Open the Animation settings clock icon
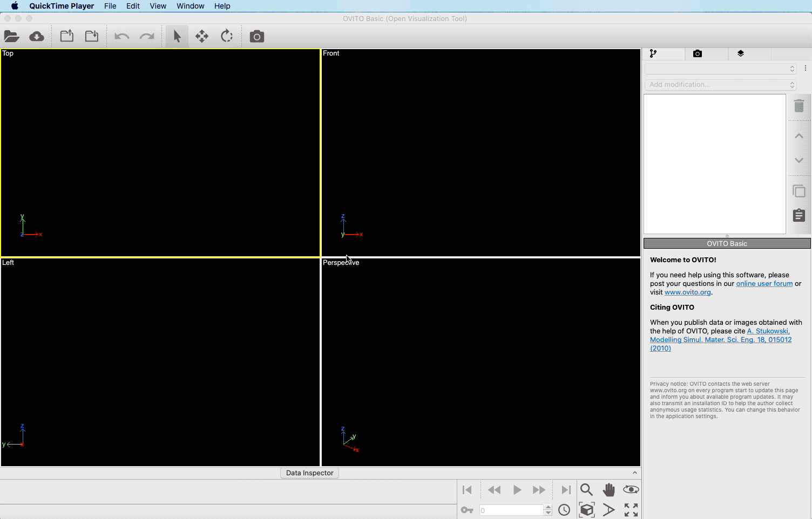 [x=564, y=510]
